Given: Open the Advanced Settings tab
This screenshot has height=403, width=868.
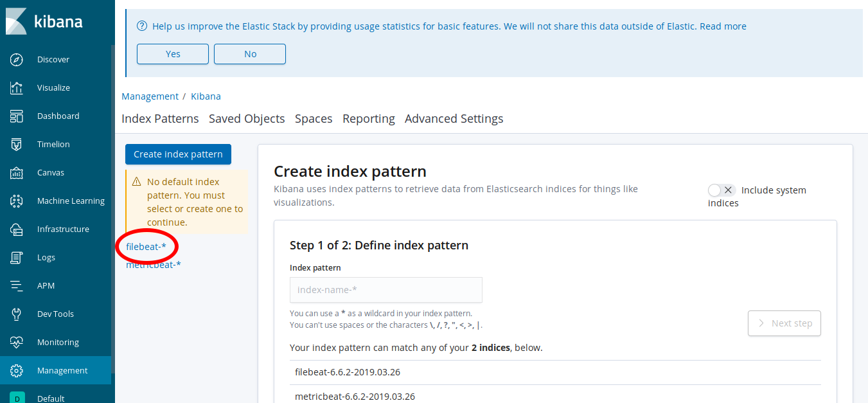Looking at the screenshot, I should [454, 118].
